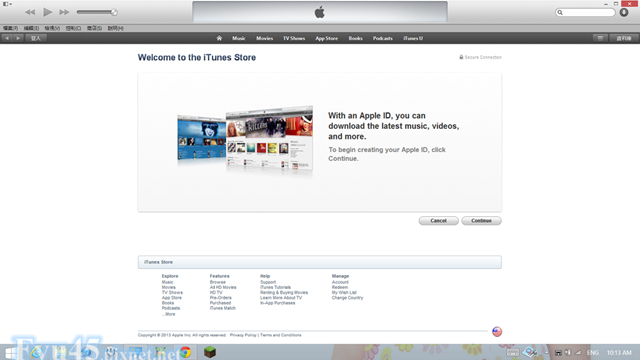
Task: Click the Apple logo in the status display
Action: (x=320, y=12)
